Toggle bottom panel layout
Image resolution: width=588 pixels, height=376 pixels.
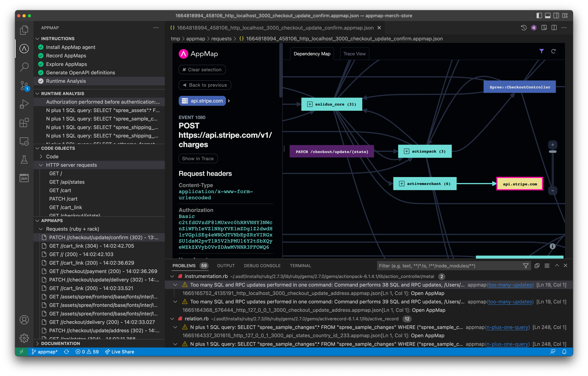click(x=548, y=16)
